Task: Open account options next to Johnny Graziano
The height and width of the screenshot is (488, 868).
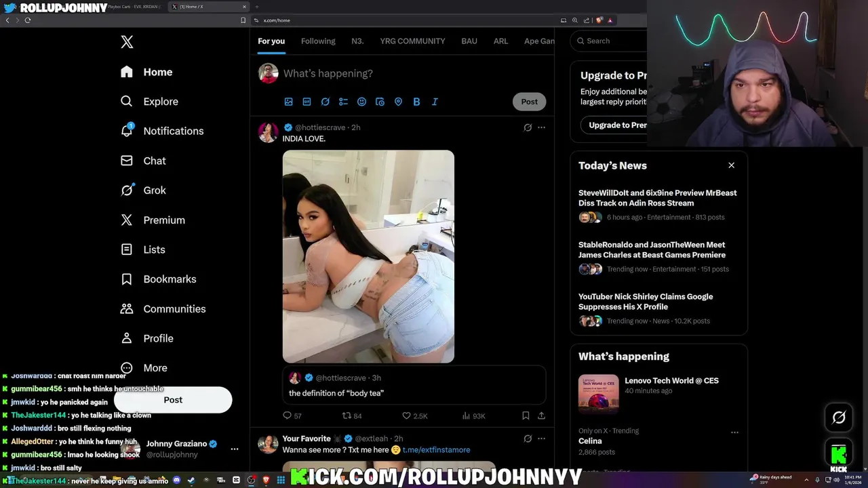Action: [x=235, y=449]
